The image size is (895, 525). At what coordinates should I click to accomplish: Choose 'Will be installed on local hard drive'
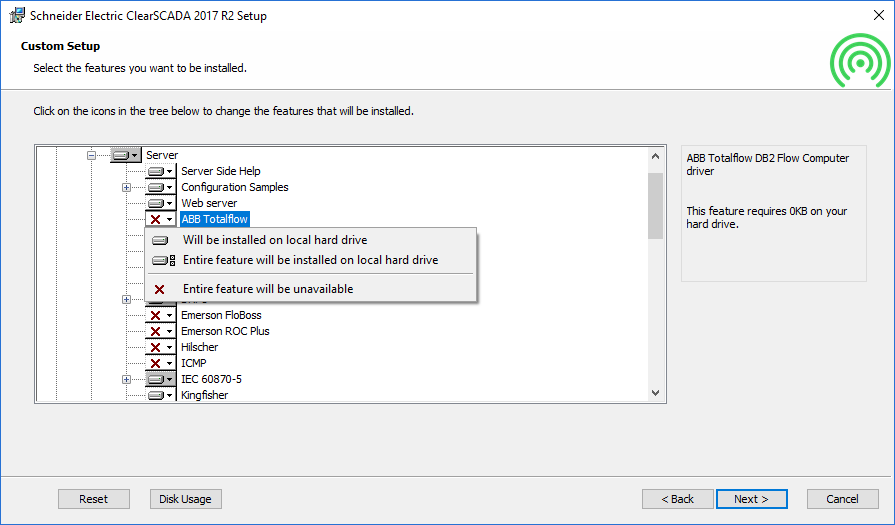(x=274, y=240)
